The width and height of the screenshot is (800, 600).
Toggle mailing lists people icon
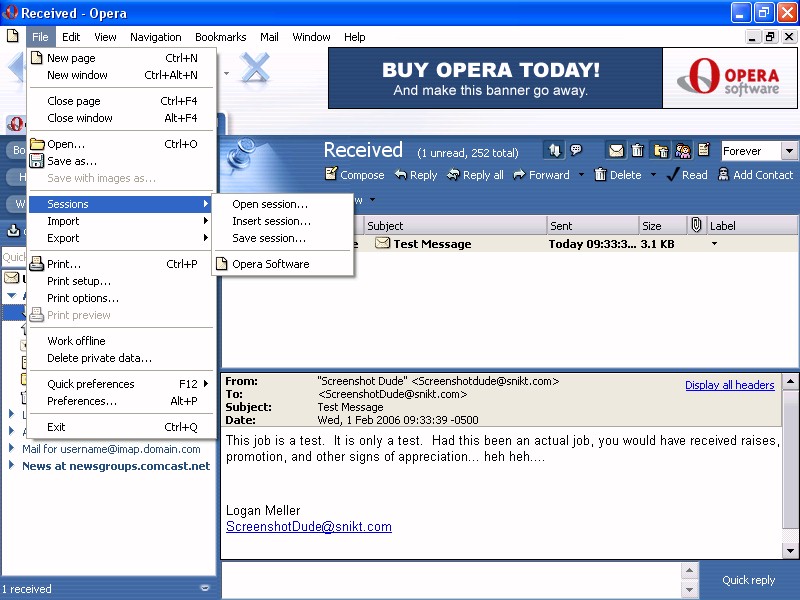(683, 151)
